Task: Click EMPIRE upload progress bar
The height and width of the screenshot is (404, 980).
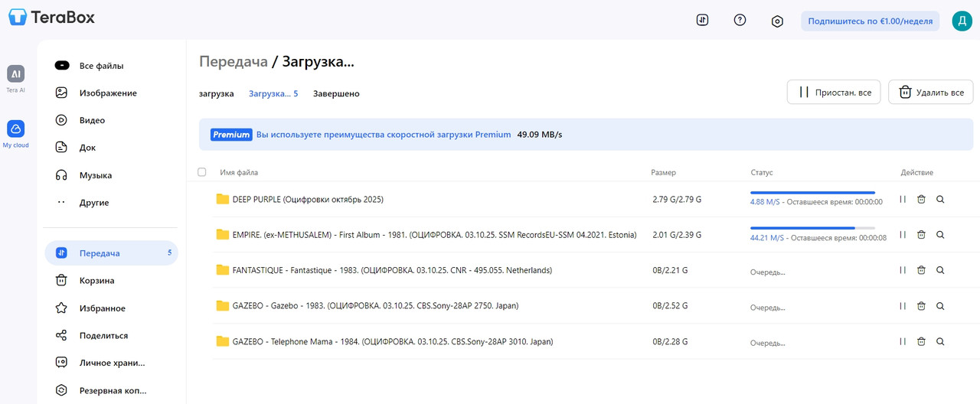Action: 812,228
